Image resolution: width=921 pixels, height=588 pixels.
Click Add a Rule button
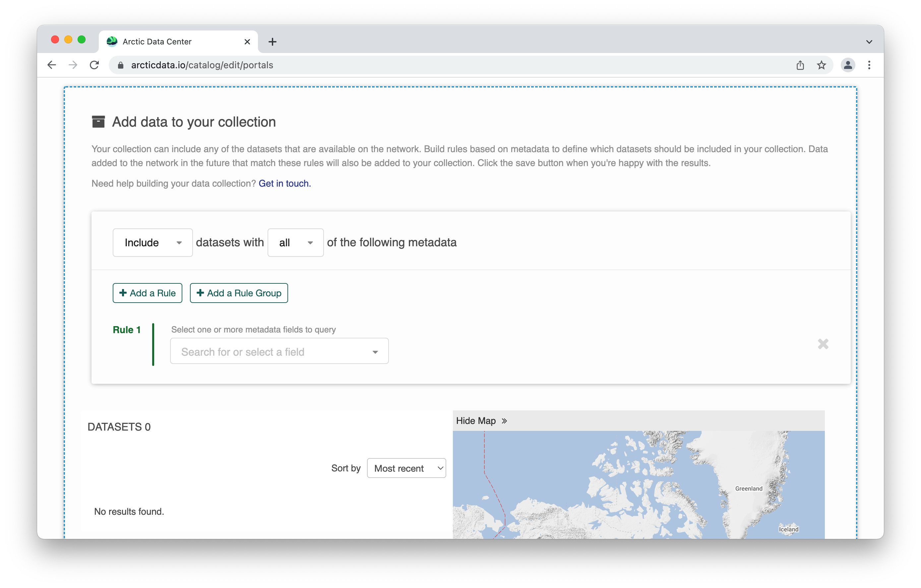click(x=147, y=293)
